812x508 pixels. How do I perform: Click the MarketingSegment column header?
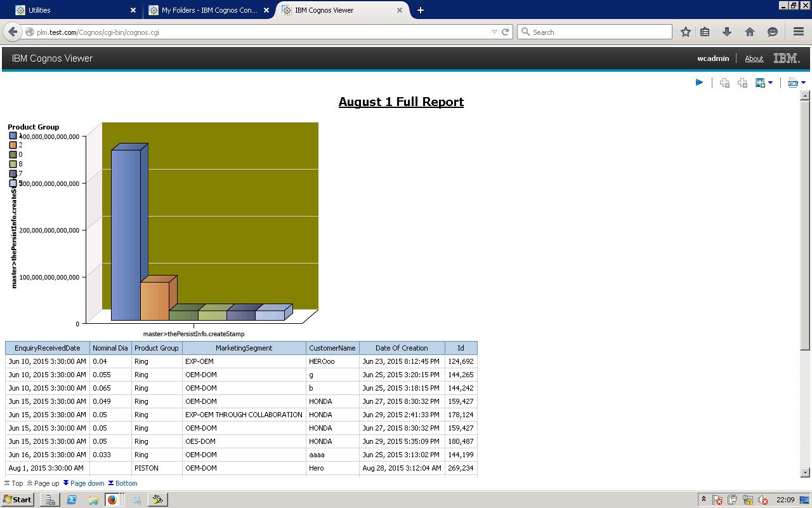tap(244, 348)
